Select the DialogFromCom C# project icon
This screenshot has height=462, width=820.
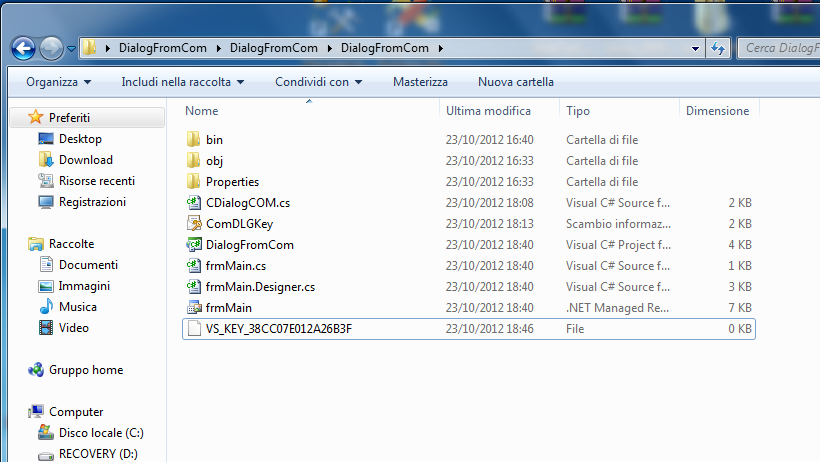pos(194,244)
